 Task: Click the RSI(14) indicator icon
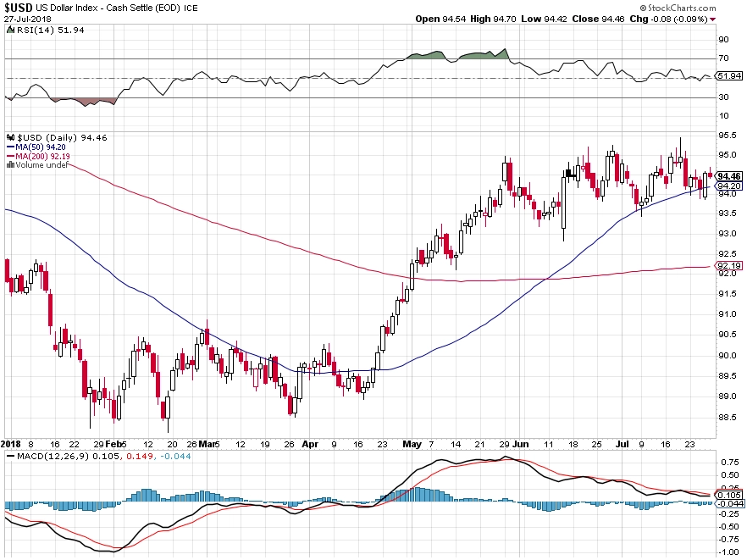point(10,30)
